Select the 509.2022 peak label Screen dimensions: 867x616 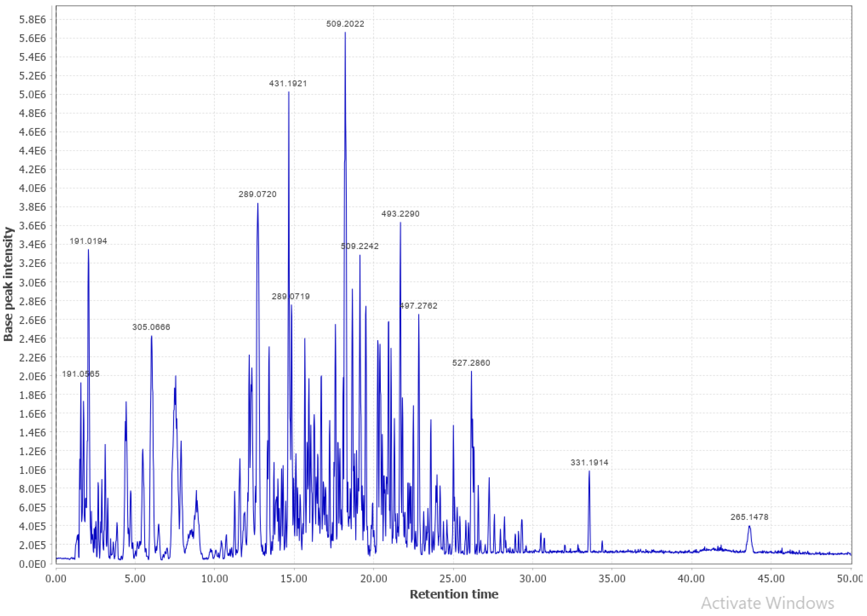click(x=346, y=23)
